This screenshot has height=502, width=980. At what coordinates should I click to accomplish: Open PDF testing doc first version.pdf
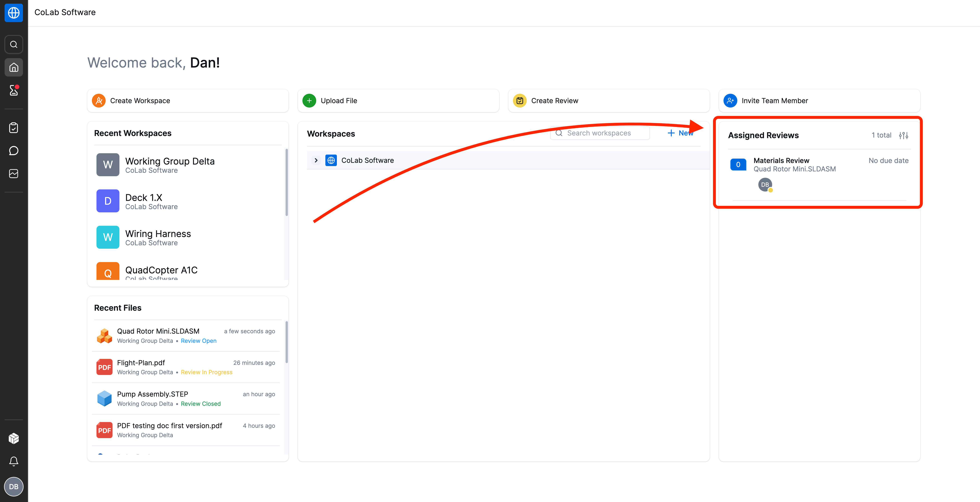170,426
